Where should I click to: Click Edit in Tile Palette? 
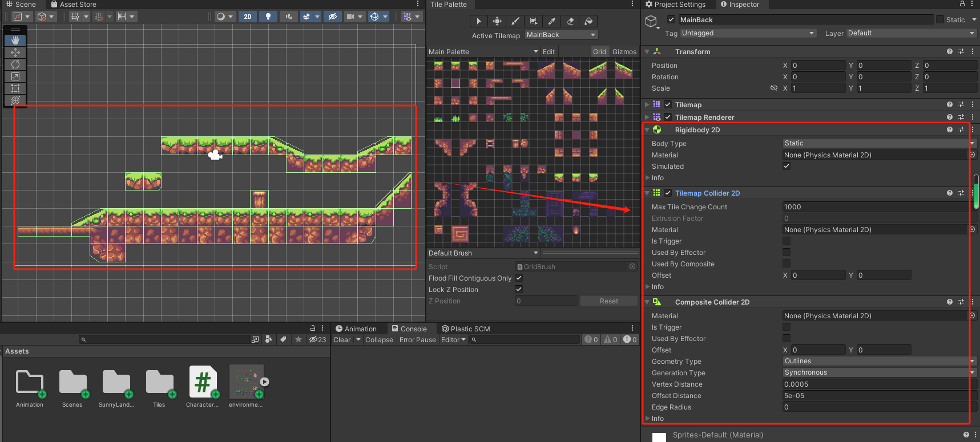tap(549, 51)
